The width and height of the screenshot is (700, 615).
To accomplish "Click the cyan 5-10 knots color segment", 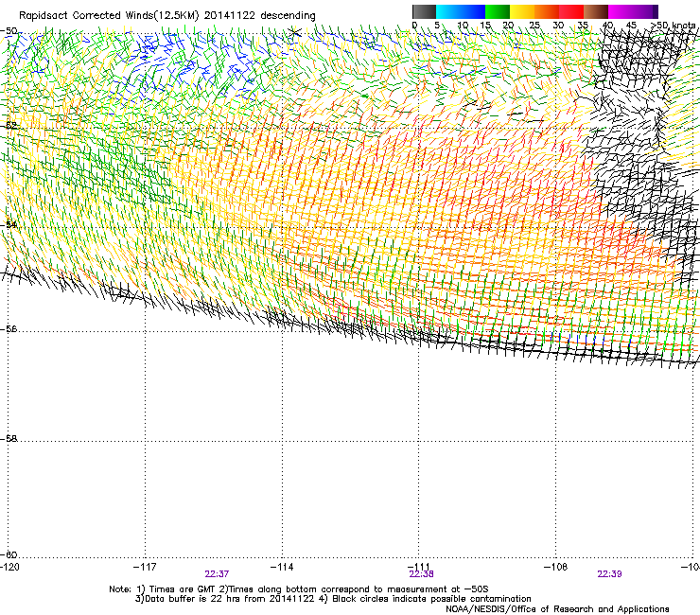I will (448, 11).
